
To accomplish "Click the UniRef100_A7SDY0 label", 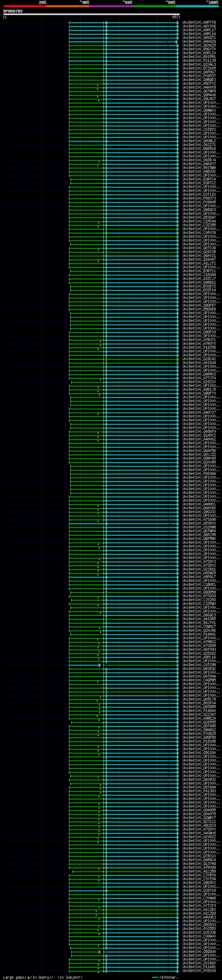I will coord(199,829).
